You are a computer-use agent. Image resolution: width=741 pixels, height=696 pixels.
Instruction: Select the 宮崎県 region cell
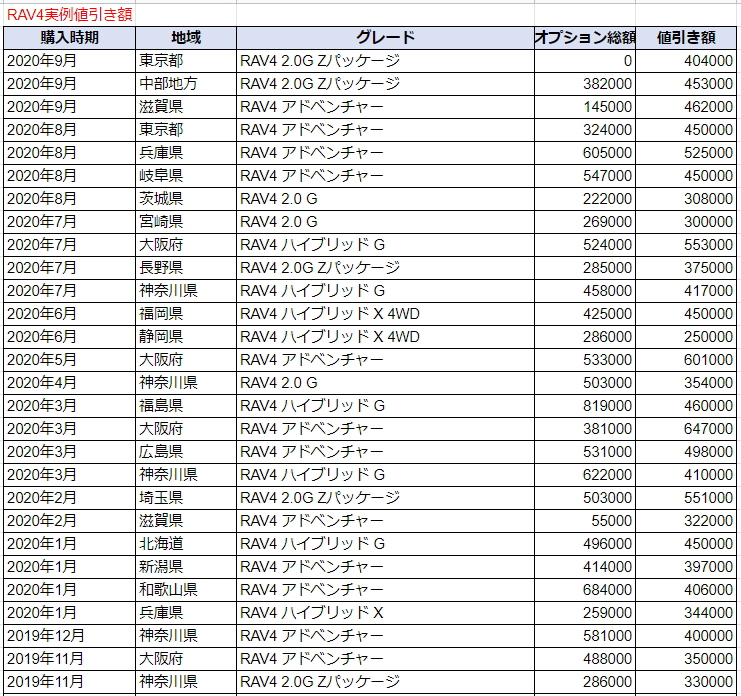[186, 222]
